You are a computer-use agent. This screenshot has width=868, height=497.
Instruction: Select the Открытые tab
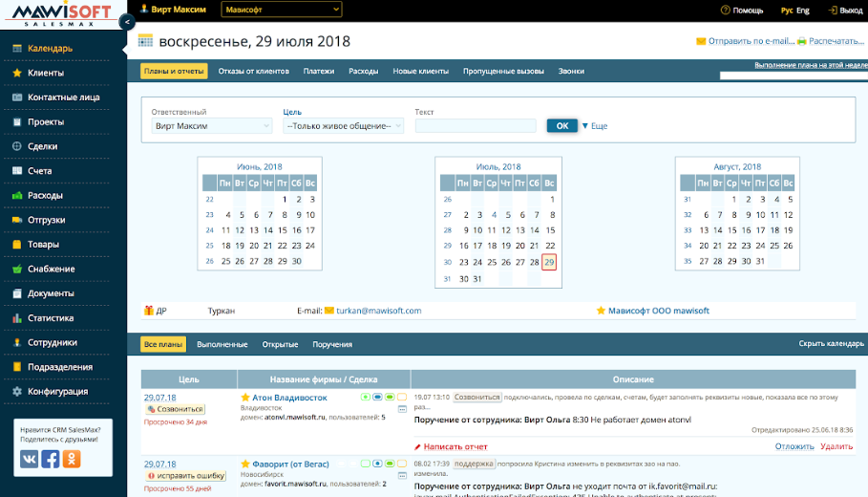280,344
